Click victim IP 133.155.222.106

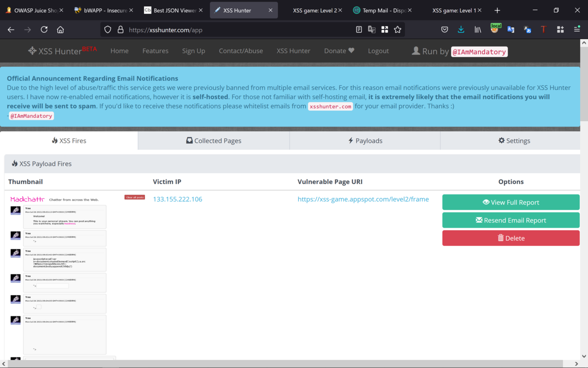point(177,199)
